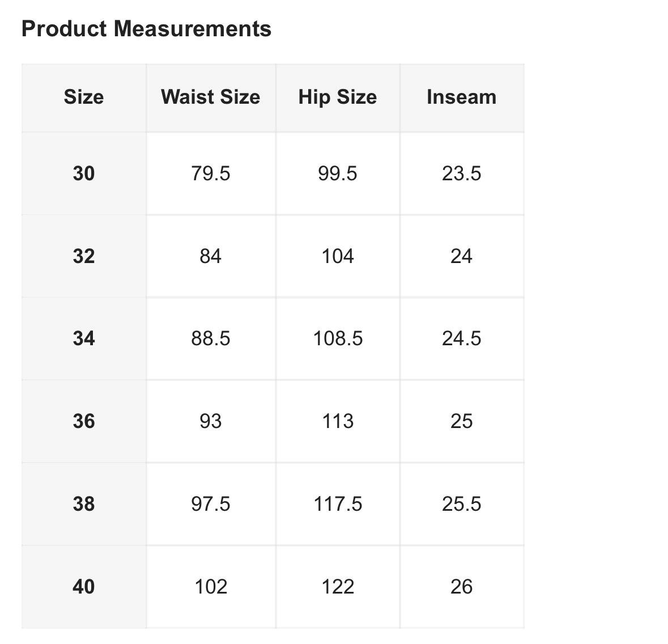Screen dimensions: 668x644
Task: Select the Waist Size column header
Action: [211, 98]
